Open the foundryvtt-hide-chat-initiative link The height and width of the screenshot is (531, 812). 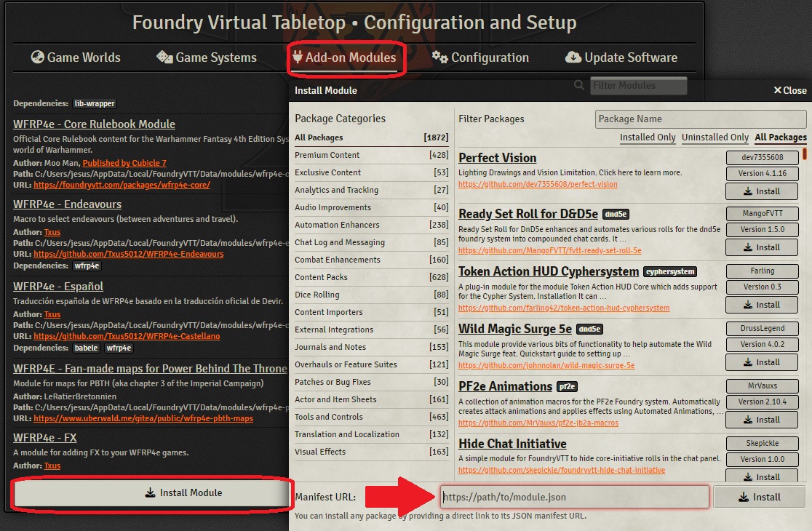pyautogui.click(x=562, y=470)
